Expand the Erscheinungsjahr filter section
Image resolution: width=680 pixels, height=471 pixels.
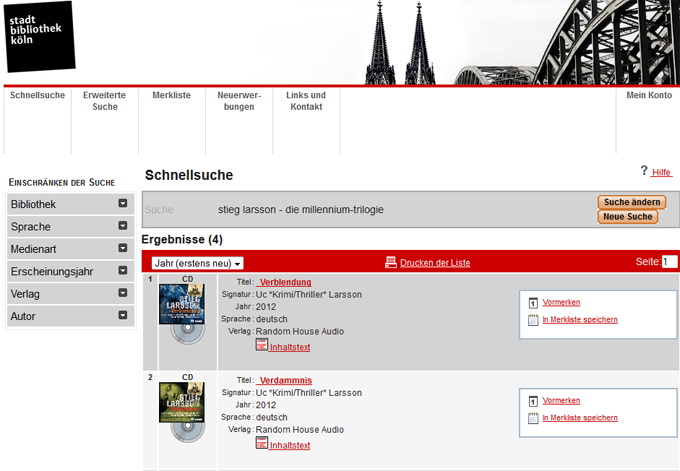(123, 271)
